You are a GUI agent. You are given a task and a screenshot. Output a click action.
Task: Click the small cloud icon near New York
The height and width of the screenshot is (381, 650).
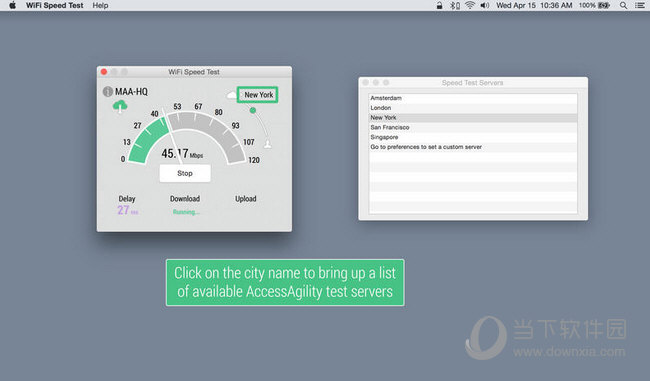coord(231,95)
